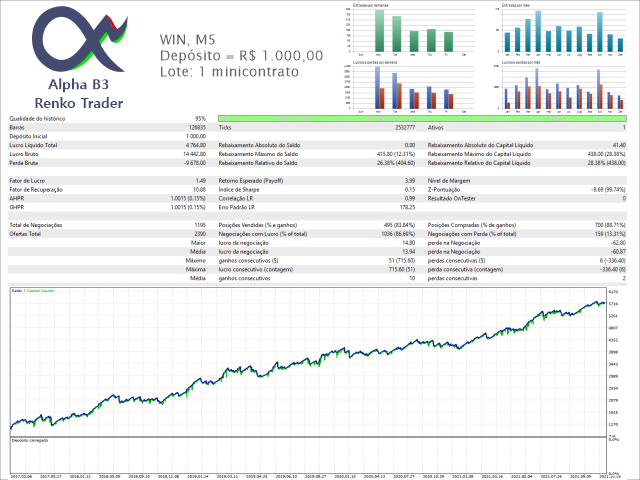Click the "lucro consecutivo (contagem)" label
640x480 pixels.
[256, 270]
